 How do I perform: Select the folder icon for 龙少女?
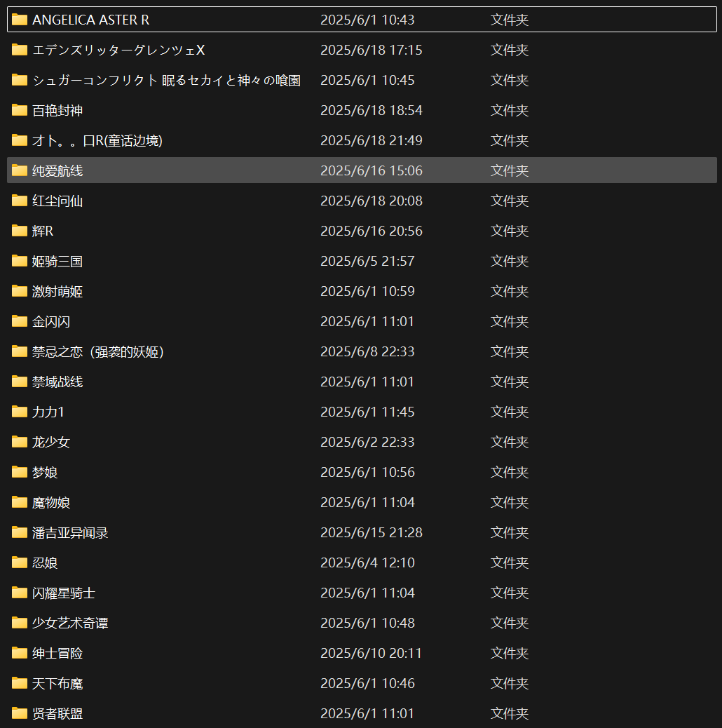[20, 442]
